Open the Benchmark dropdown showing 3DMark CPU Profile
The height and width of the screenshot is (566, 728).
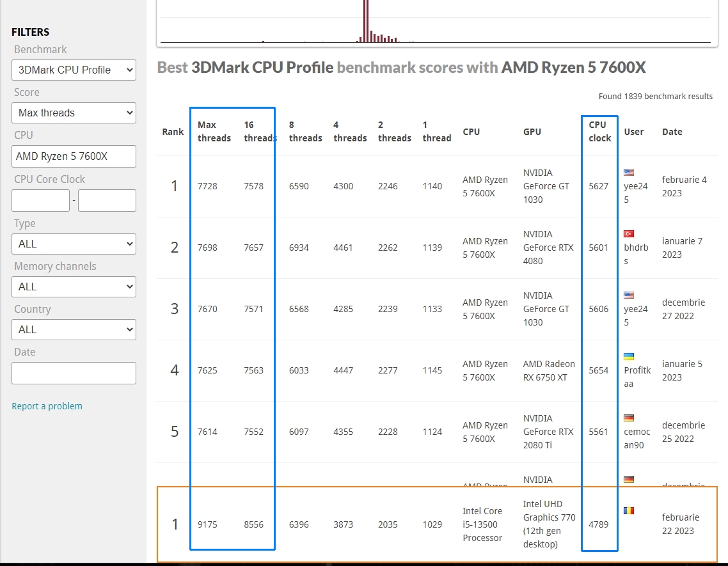tap(74, 70)
